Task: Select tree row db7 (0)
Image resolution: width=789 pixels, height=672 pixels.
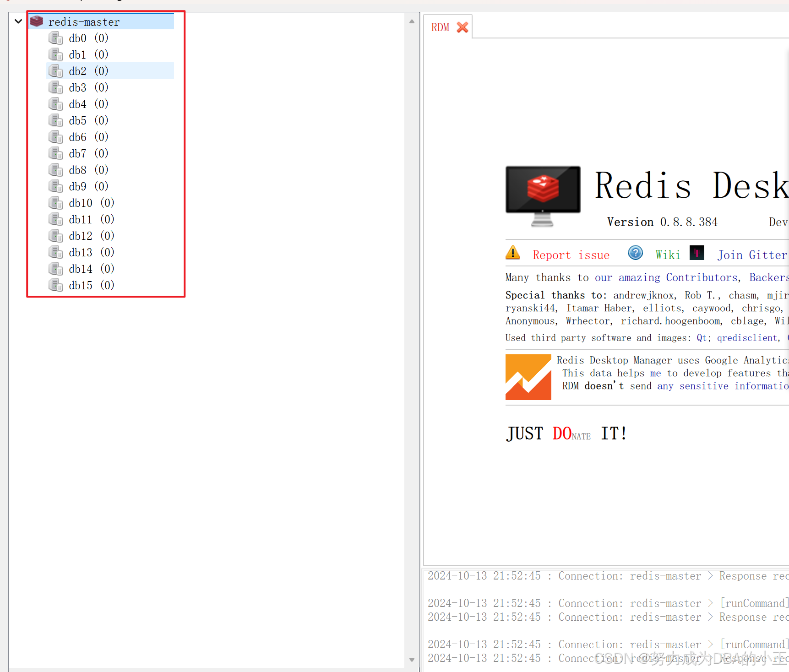Action: 110,153
